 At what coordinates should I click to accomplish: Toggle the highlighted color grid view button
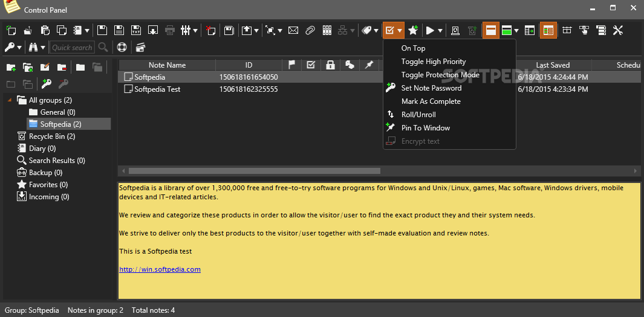click(x=548, y=30)
